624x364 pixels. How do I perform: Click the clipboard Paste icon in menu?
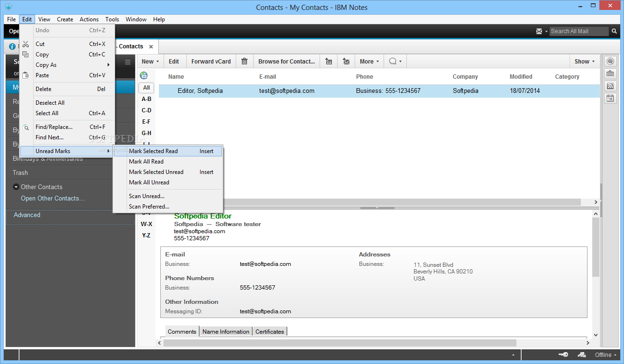(26, 75)
